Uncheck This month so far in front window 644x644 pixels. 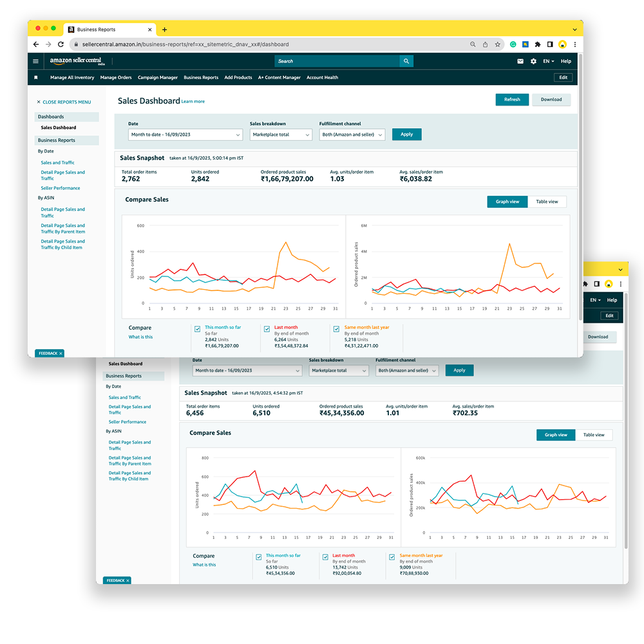tap(198, 329)
